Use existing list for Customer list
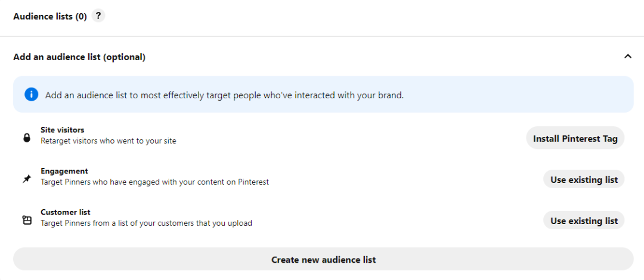Screen dimensions: 644x280 click(583, 220)
